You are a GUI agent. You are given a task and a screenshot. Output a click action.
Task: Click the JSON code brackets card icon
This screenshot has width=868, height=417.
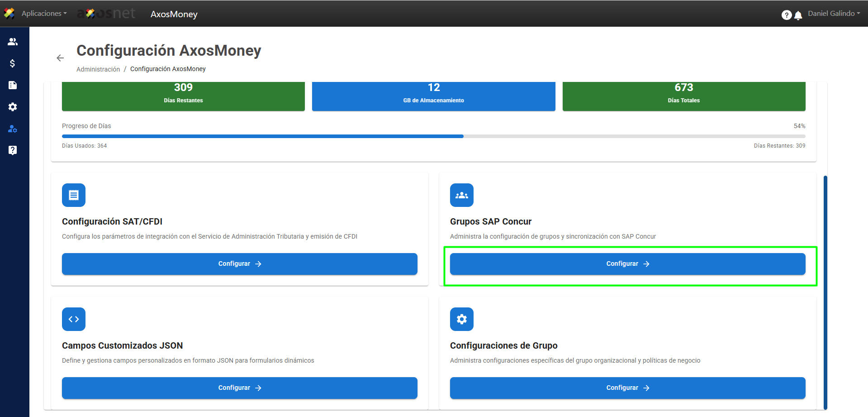74,319
